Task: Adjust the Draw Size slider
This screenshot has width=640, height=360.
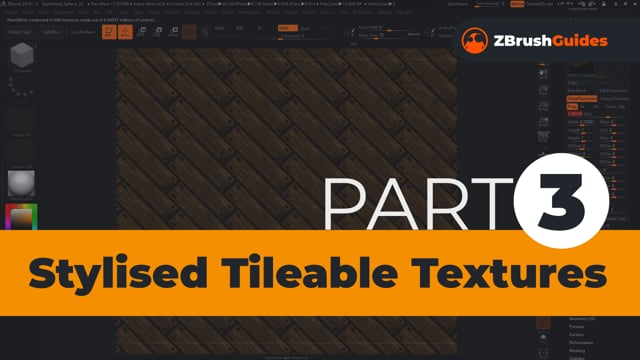Action: pos(382,36)
